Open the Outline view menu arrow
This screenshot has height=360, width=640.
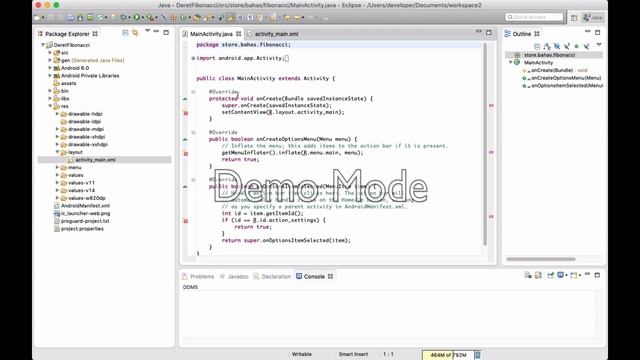point(599,44)
